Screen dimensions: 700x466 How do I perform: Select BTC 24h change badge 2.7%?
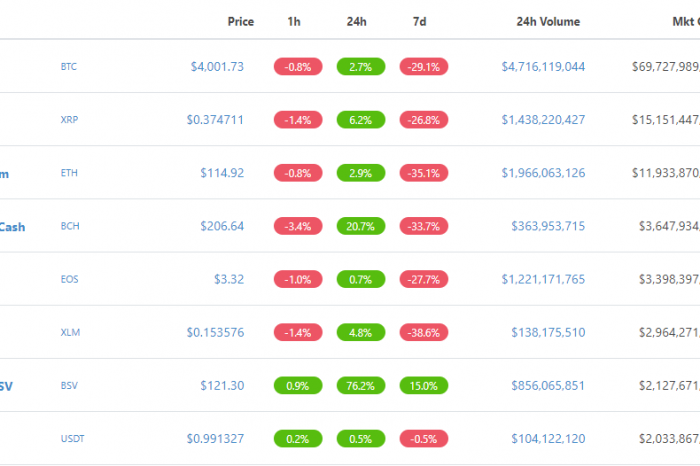[361, 67]
